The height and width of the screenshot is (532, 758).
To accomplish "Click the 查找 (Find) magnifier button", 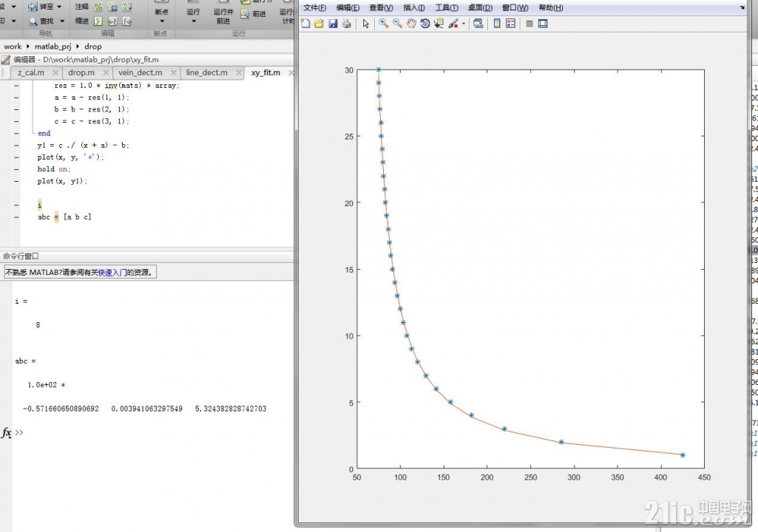I will pos(41,21).
